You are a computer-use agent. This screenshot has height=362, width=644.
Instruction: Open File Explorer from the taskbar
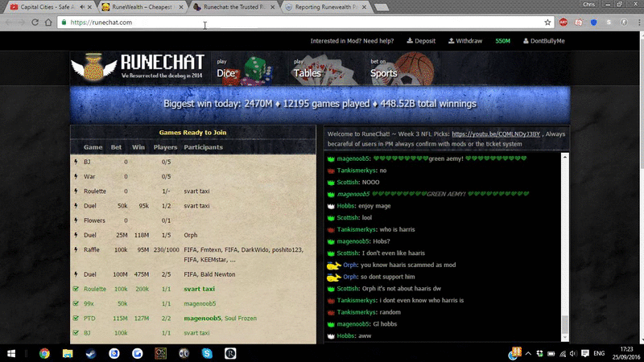[x=68, y=353]
